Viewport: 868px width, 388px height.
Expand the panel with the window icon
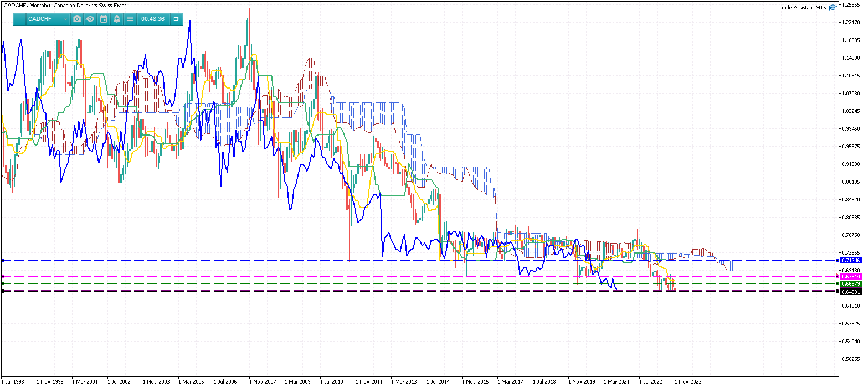pyautogui.click(x=176, y=19)
